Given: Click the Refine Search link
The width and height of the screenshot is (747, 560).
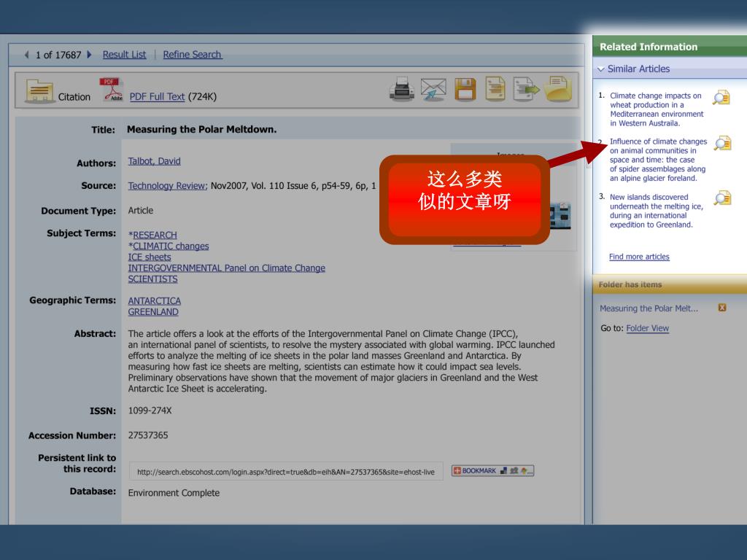Looking at the screenshot, I should (193, 55).
